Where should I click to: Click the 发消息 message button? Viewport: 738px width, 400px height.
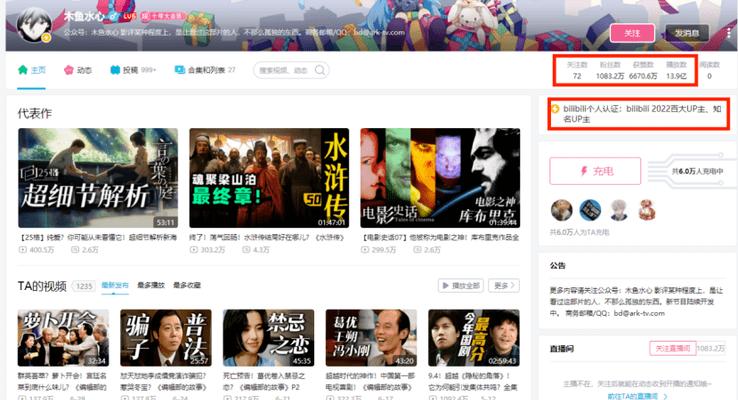[687, 33]
